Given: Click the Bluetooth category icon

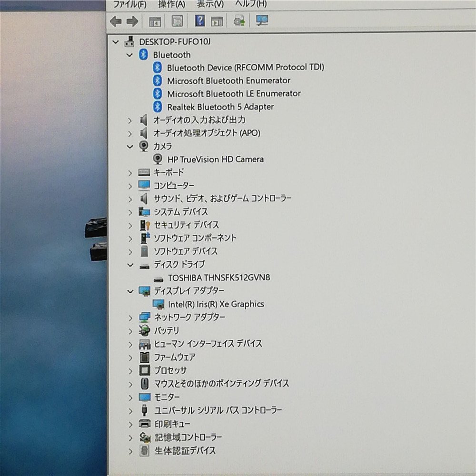Looking at the screenshot, I should click(143, 55).
